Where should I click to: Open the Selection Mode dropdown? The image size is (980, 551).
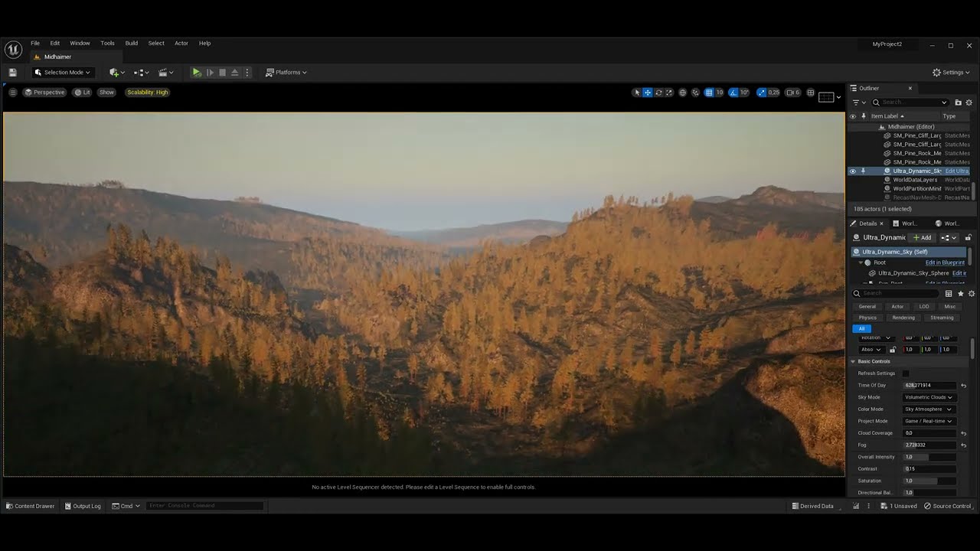pyautogui.click(x=62, y=72)
